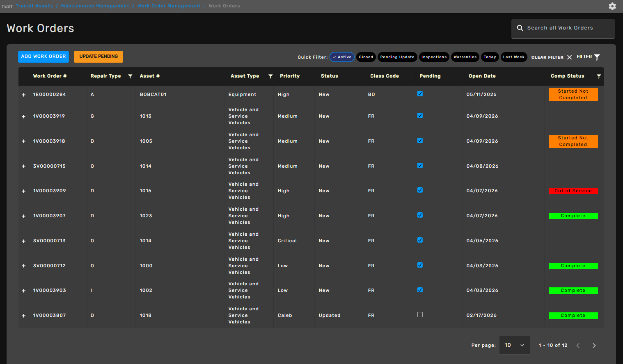Image resolution: width=623 pixels, height=364 pixels.
Task: Click the open date 02/17/2026
Action: point(481,316)
